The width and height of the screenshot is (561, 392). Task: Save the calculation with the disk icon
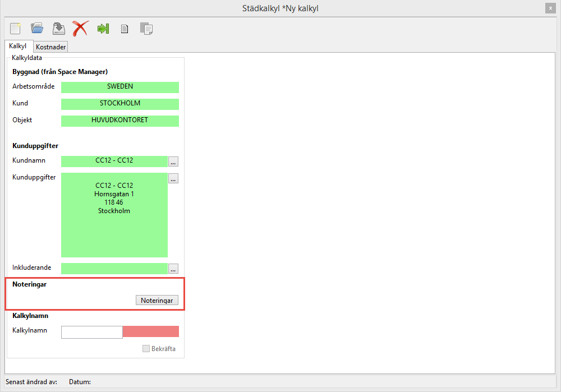58,28
